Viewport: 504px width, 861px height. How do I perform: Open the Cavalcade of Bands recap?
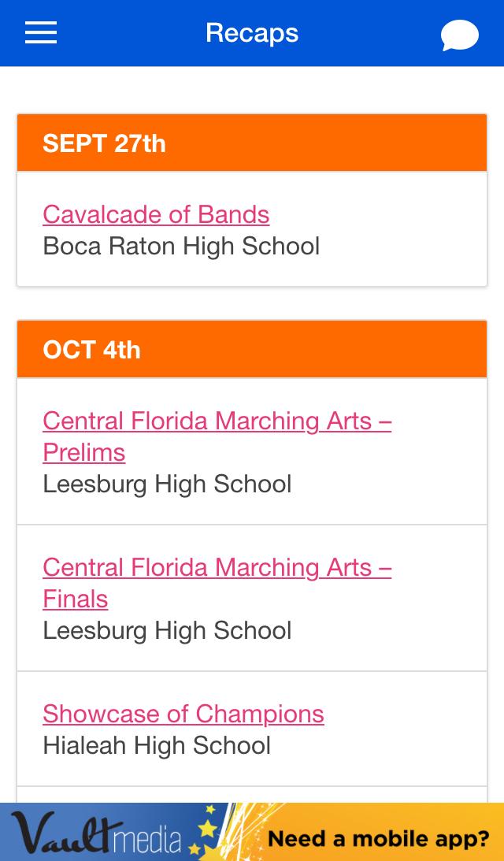[156, 214]
